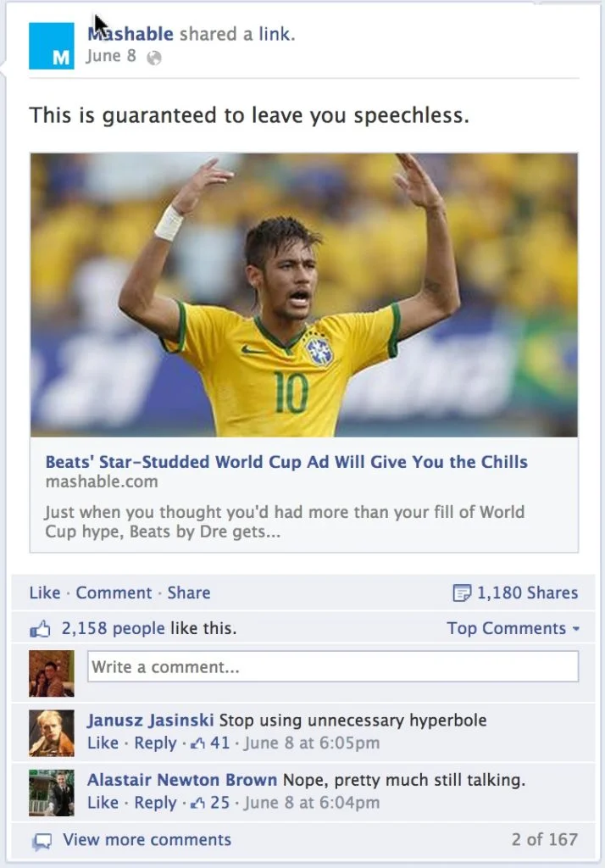Focus the Write a comment field

pos(333,666)
